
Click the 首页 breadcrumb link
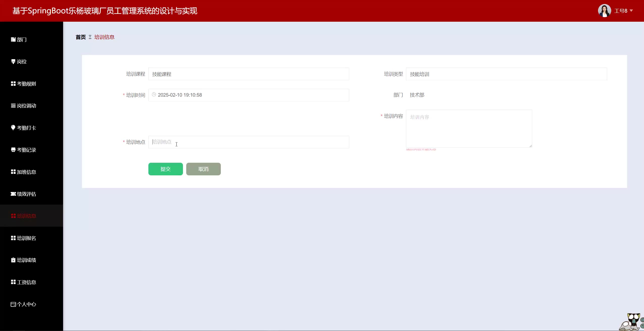point(80,37)
